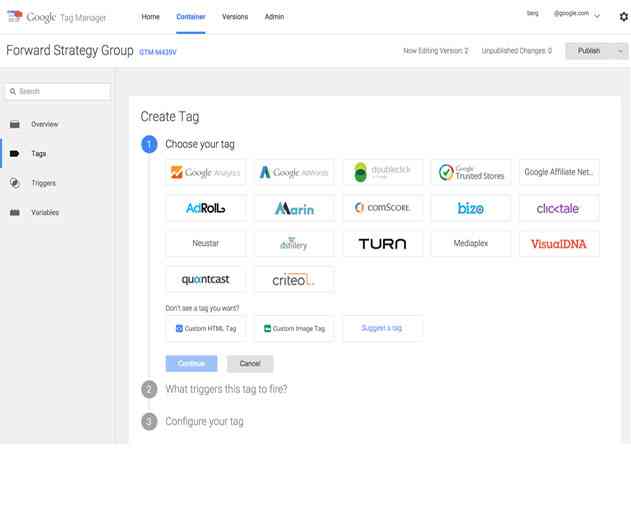Click the Cancel button
The height and width of the screenshot is (522, 631).
coord(250,363)
